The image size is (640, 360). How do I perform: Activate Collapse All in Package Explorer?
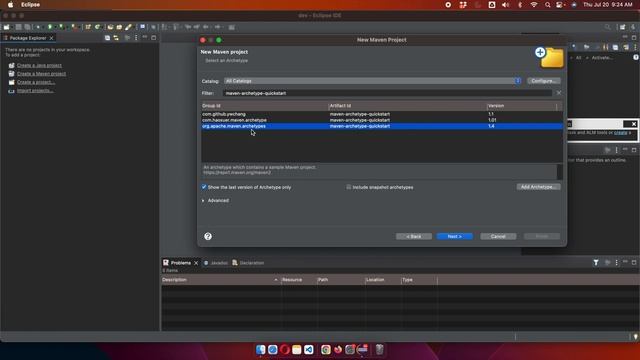point(107,38)
